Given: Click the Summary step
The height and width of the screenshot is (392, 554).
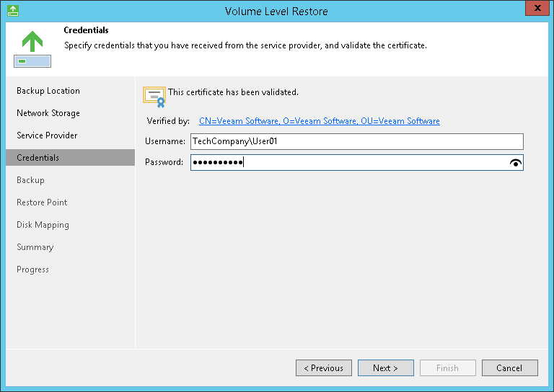Looking at the screenshot, I should point(35,247).
